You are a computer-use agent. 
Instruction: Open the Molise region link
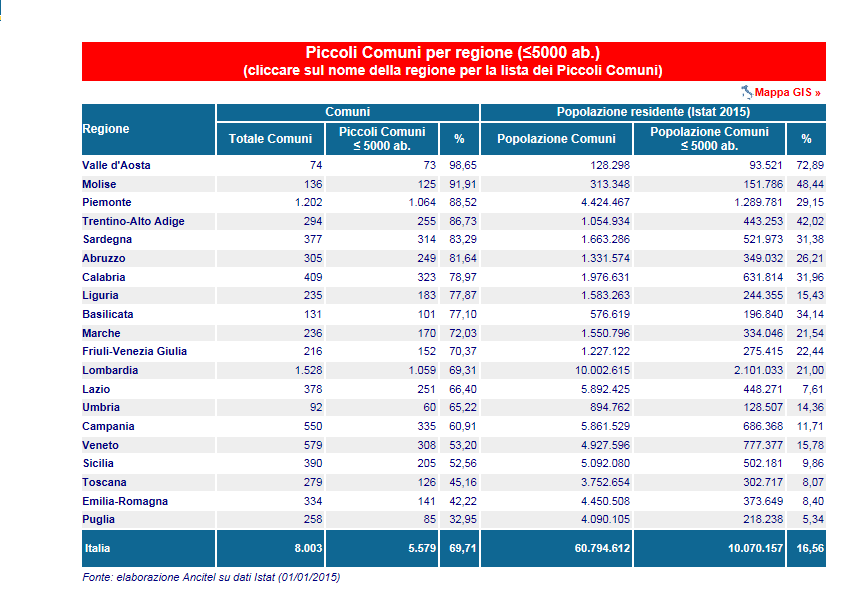pos(99,184)
